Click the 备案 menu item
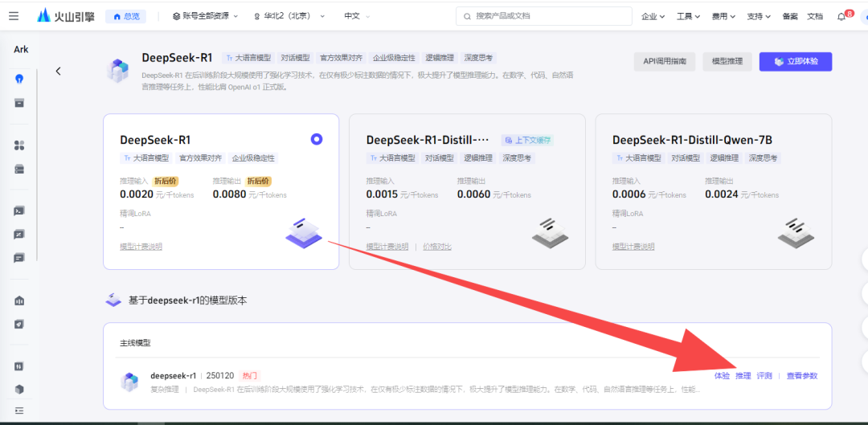Image resolution: width=868 pixels, height=425 pixels. (x=790, y=17)
